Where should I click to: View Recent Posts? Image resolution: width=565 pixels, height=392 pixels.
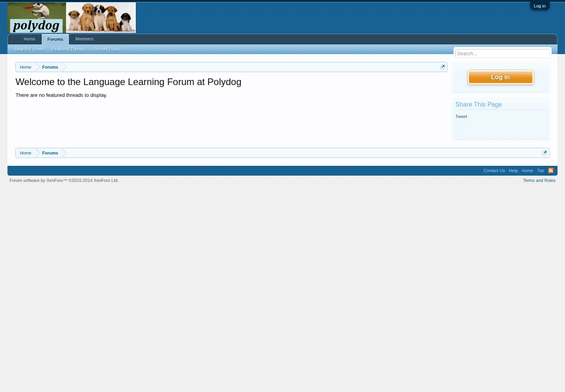pyautogui.click(x=107, y=49)
